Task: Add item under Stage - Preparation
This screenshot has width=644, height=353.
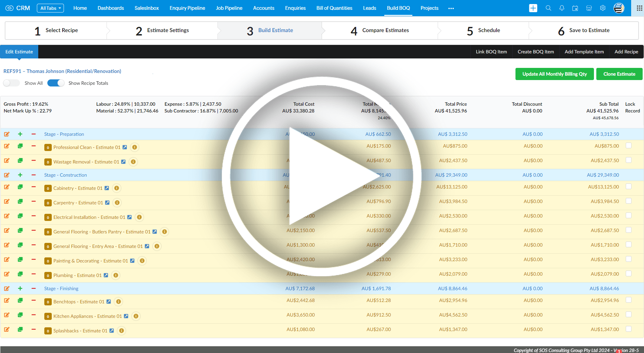Action: (x=20, y=134)
